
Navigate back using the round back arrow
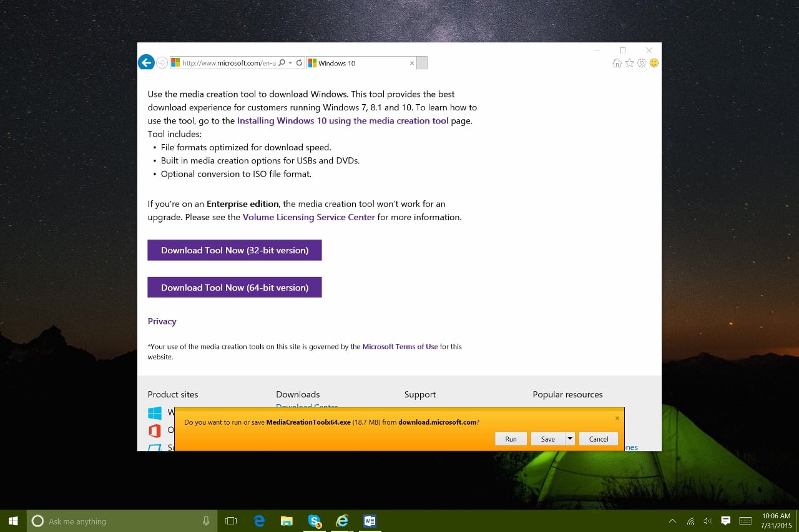(x=145, y=62)
